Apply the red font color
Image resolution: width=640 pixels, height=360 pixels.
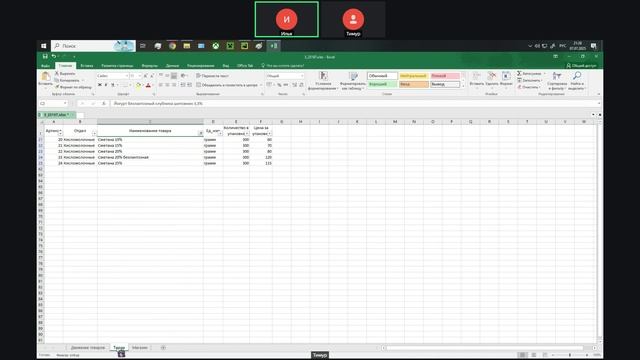pos(148,85)
